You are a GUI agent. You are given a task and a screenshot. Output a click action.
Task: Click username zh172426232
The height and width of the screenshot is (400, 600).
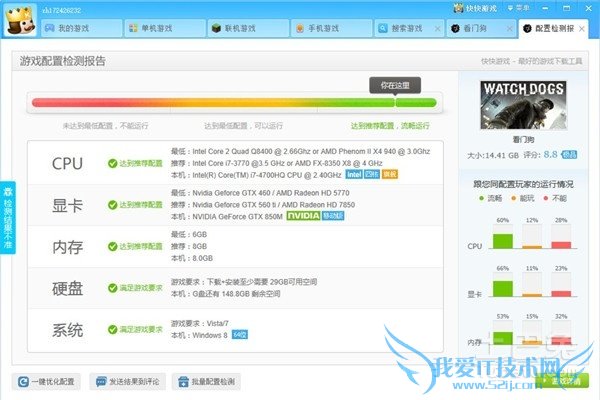(x=62, y=10)
